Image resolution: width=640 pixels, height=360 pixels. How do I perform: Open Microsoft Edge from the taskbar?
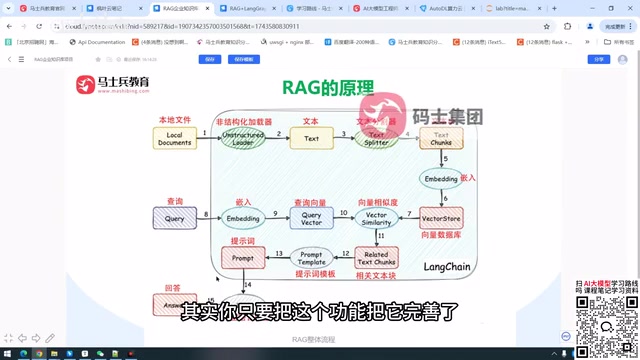click(24, 353)
